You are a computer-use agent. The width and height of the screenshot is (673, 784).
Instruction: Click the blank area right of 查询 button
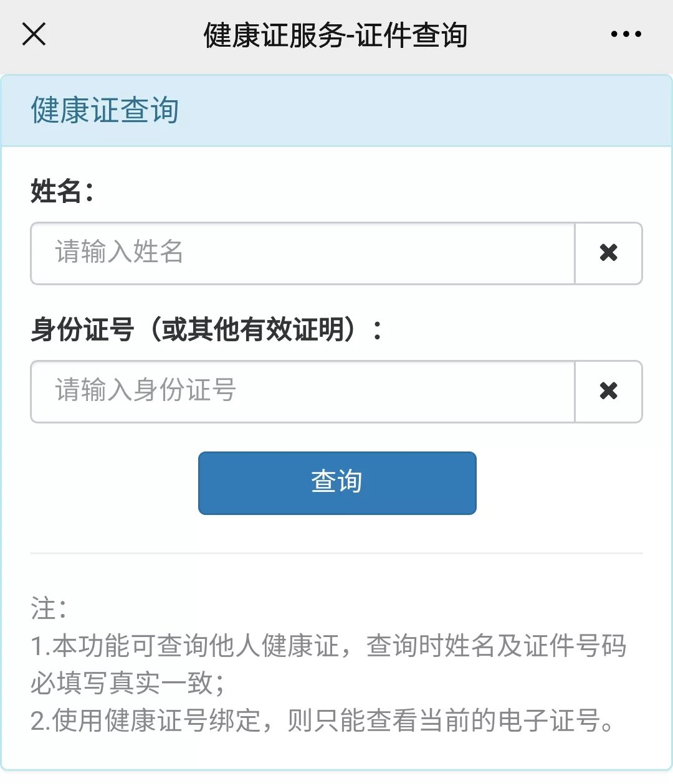561,483
